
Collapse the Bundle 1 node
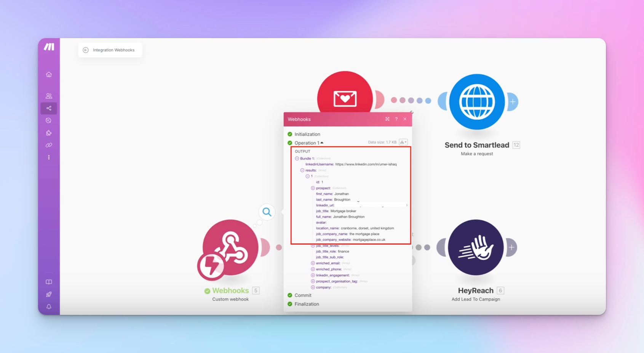297,159
